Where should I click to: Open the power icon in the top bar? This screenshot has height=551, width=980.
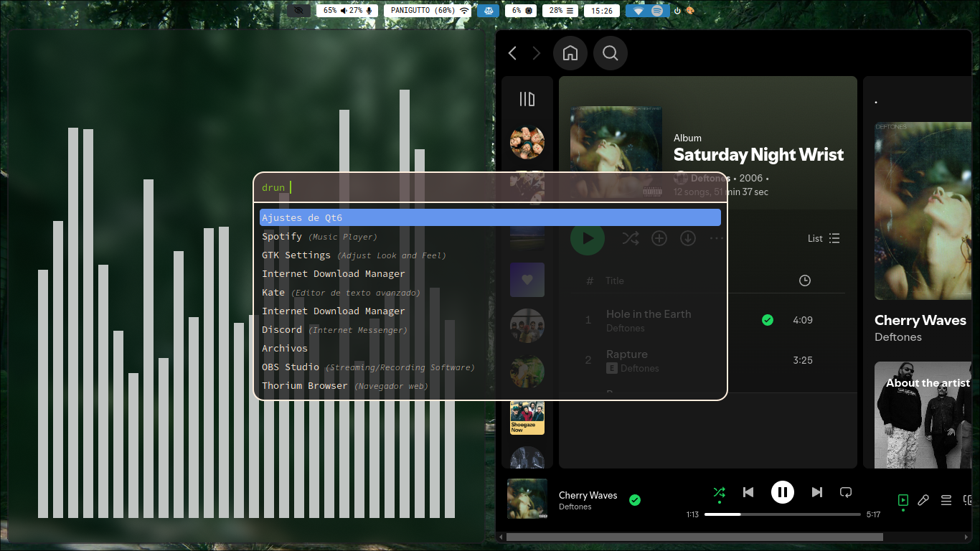click(x=677, y=11)
